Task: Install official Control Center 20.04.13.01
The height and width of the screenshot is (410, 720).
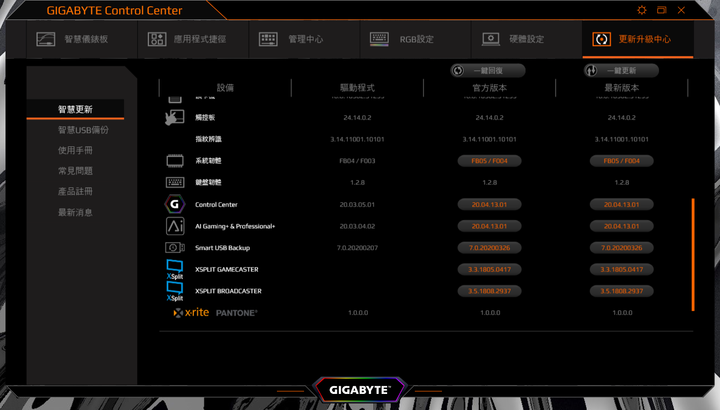Action: [x=489, y=204]
